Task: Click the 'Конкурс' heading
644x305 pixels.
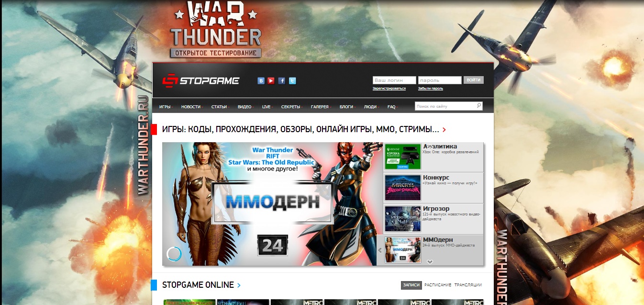Action: [436, 178]
